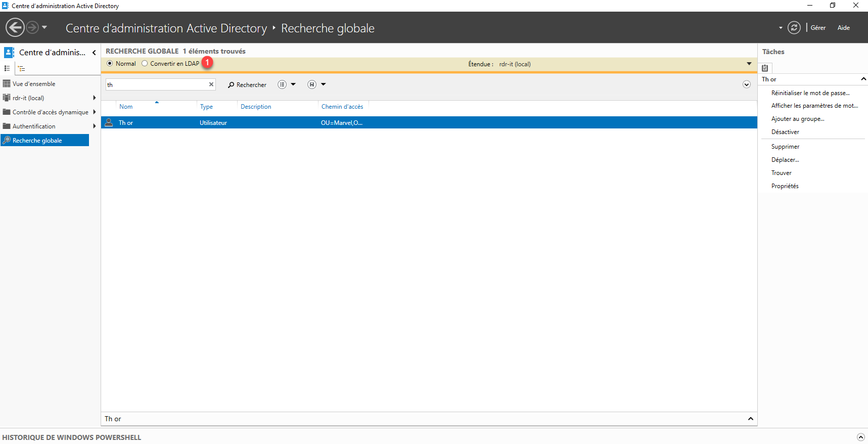Sort by Description column header
868x444 pixels.
pos(256,107)
